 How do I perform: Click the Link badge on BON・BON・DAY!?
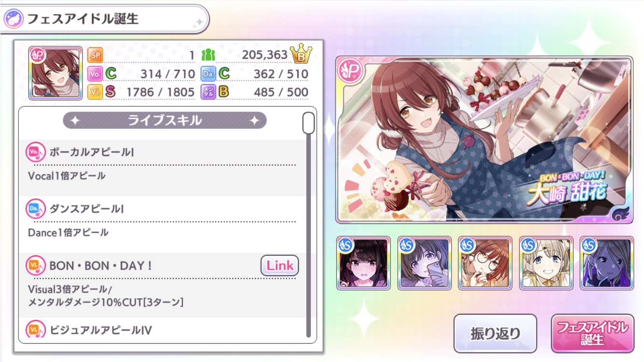click(x=280, y=265)
